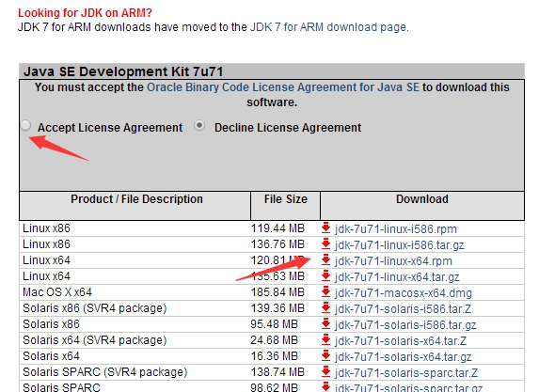The height and width of the screenshot is (392, 539).
Task: Click the 119.44 MB file size cell
Action: 277,228
